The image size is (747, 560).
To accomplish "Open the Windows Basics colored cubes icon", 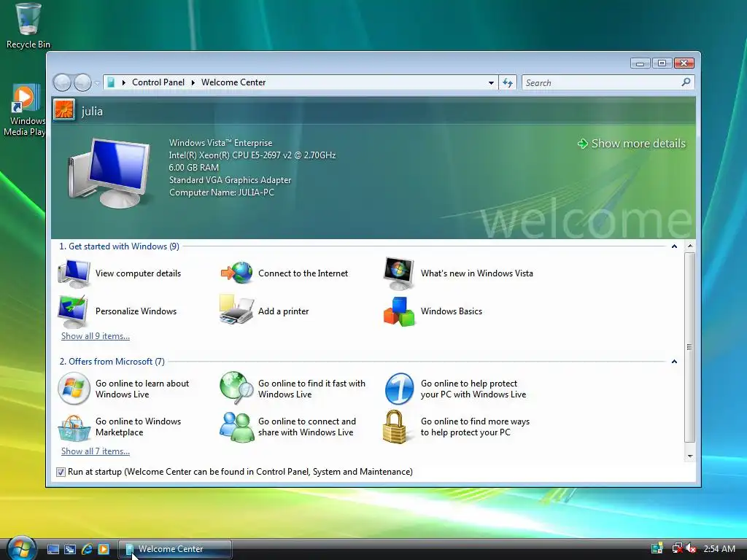I will pos(399,311).
